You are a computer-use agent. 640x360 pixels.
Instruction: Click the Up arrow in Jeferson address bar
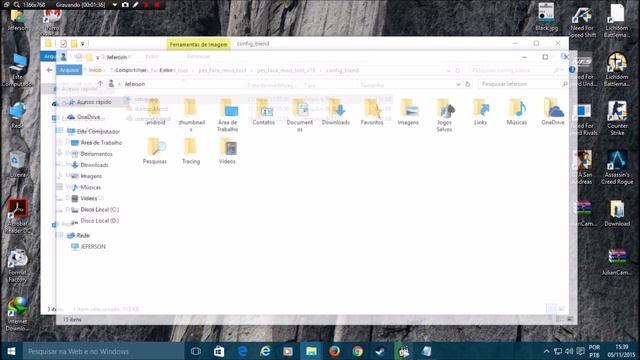(100, 84)
